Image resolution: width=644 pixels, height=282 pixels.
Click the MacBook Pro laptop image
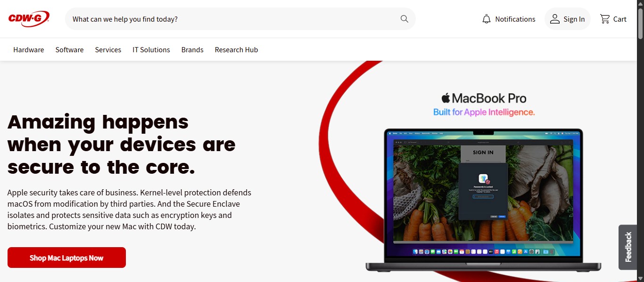(484, 200)
